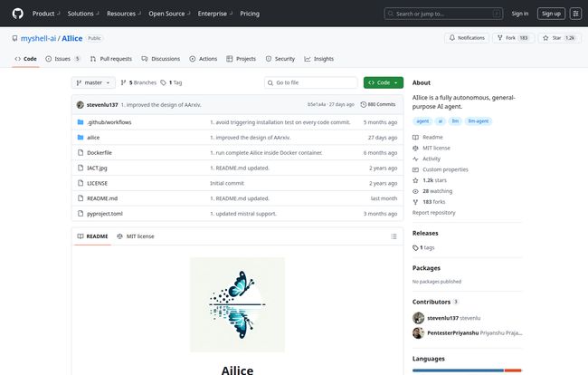Open the IACT.jpg file
This screenshot has width=588, height=375.
click(x=97, y=168)
